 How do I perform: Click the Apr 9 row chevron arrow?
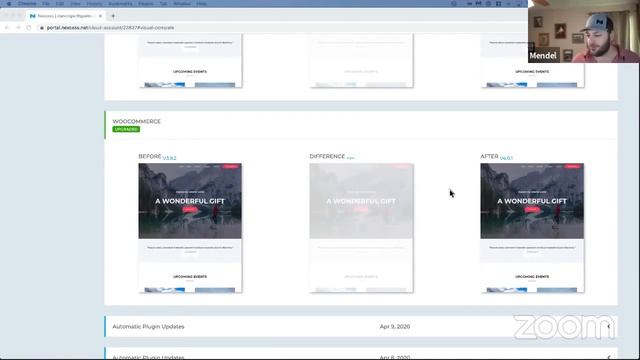coord(609,327)
